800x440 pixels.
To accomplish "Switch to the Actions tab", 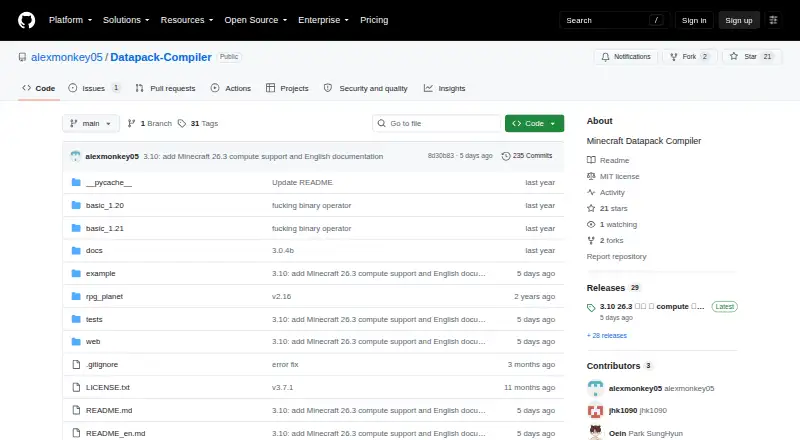I will point(231,88).
